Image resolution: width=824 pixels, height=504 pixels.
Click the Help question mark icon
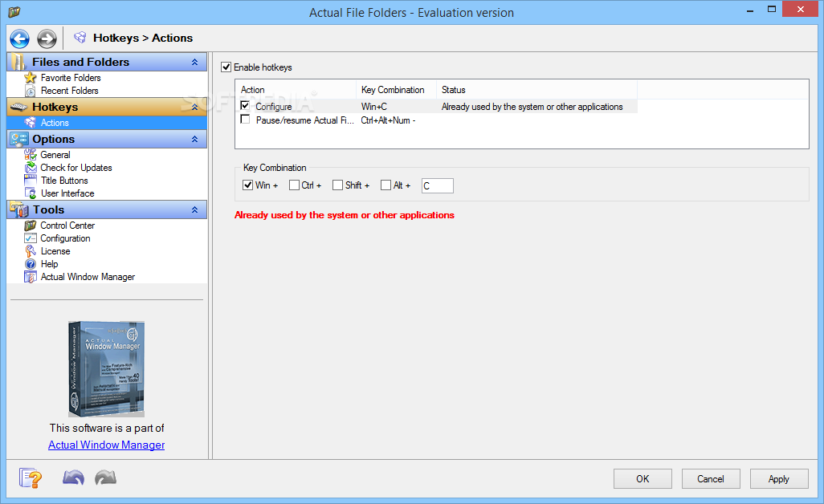31,264
